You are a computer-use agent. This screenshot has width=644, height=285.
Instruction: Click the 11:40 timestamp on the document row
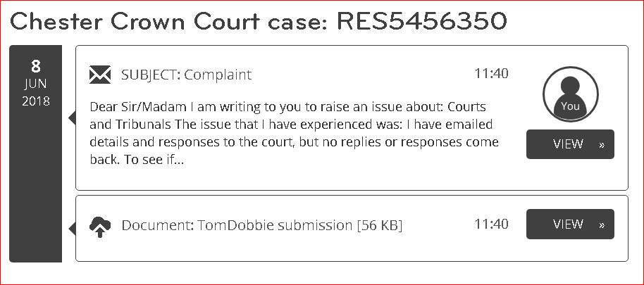point(491,224)
